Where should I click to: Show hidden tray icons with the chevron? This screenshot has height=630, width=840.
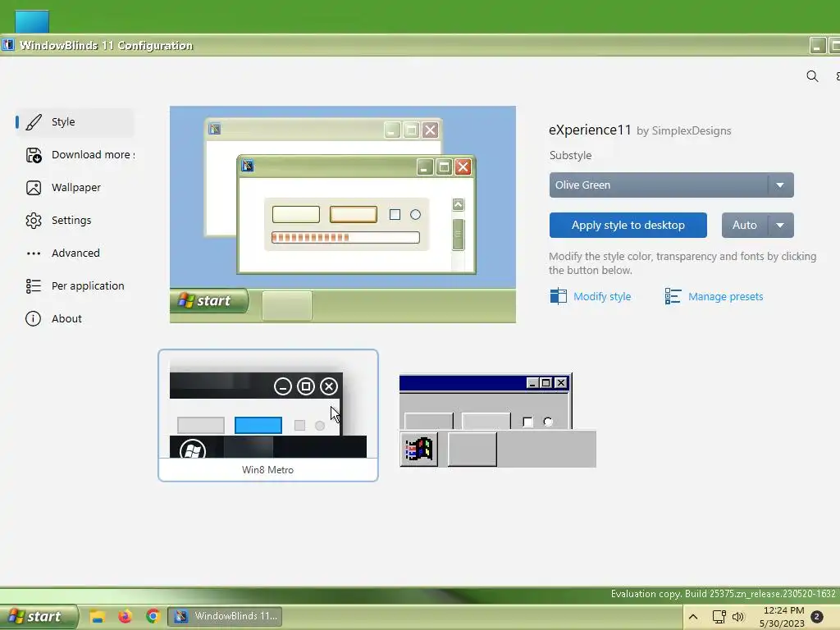point(692,617)
